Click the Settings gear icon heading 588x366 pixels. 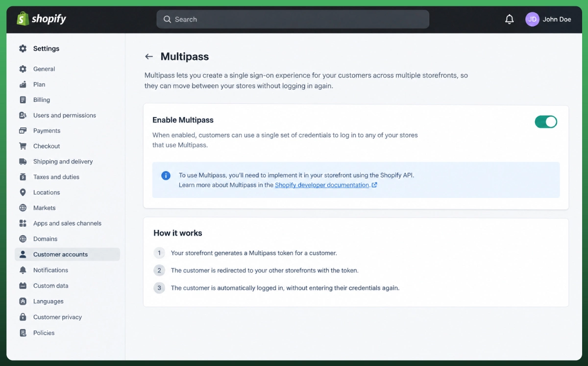pyautogui.click(x=23, y=49)
